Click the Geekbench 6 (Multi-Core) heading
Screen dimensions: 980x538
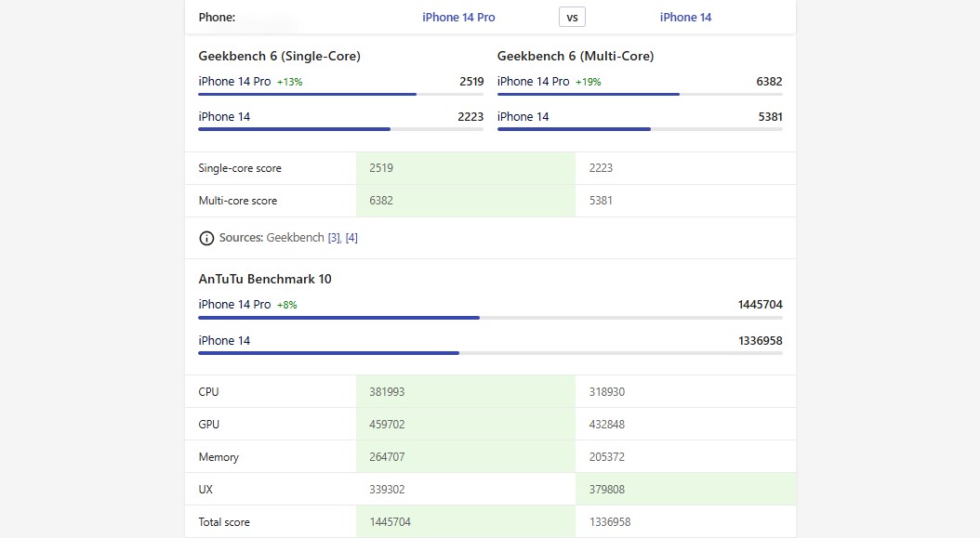[576, 56]
